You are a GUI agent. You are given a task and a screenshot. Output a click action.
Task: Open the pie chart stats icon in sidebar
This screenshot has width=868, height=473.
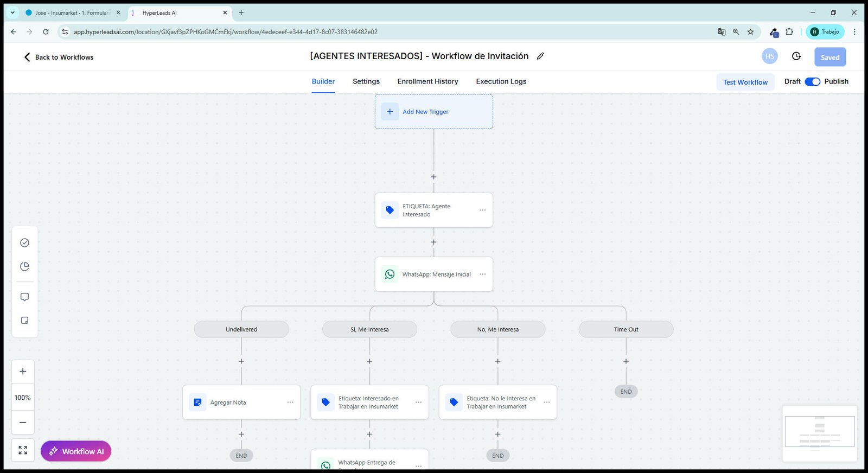(x=24, y=266)
